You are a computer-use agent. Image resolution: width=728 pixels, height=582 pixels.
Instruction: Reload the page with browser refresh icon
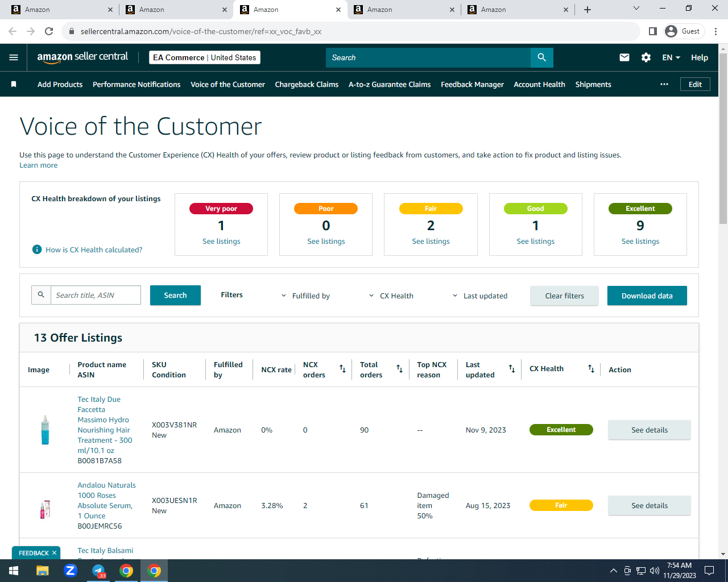point(49,31)
